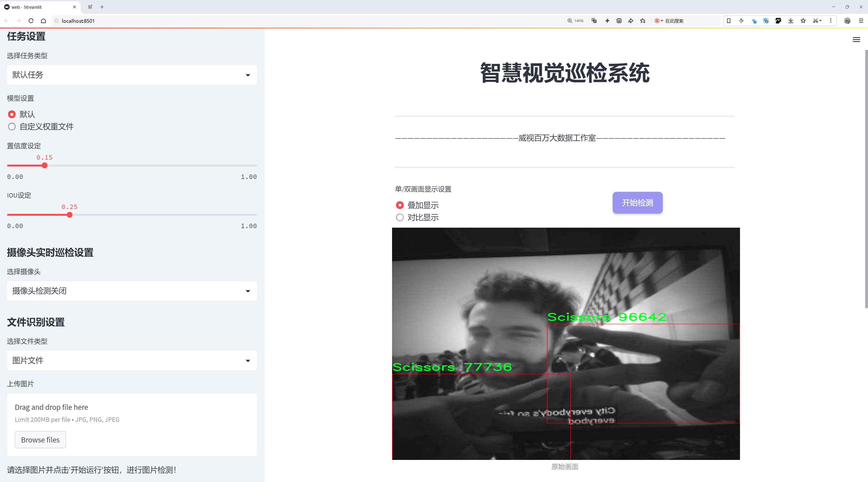
Task: Open the Sogou search engine selector
Action: pyautogui.click(x=658, y=21)
